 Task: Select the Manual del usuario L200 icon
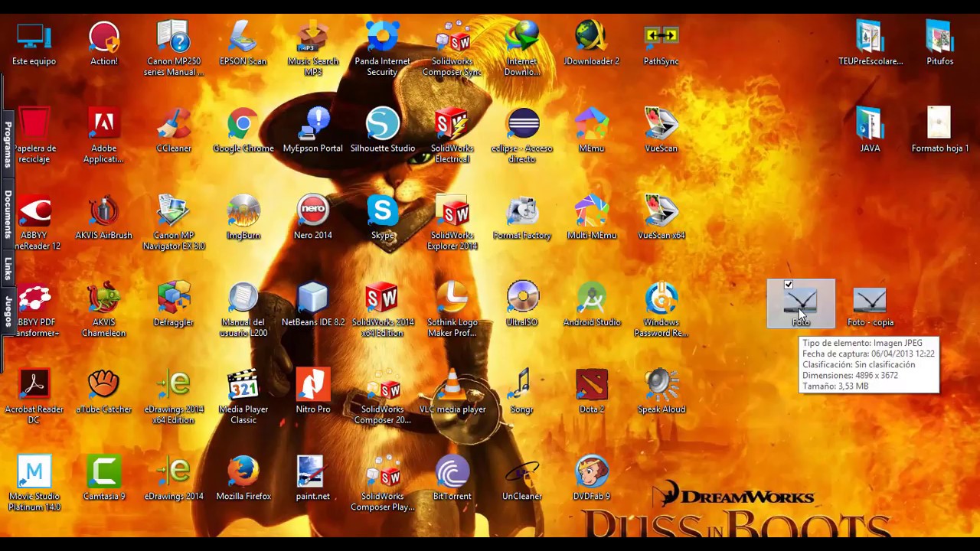(x=243, y=298)
